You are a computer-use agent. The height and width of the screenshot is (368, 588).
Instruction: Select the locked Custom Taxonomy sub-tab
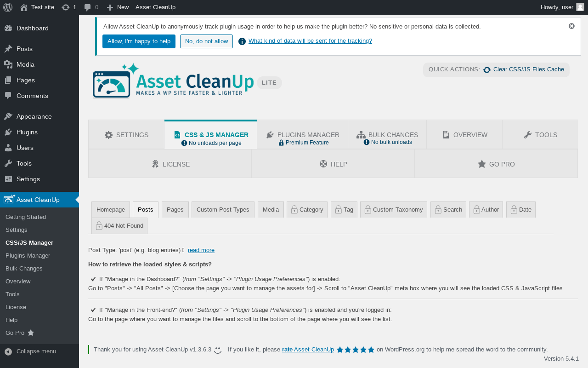click(x=394, y=210)
